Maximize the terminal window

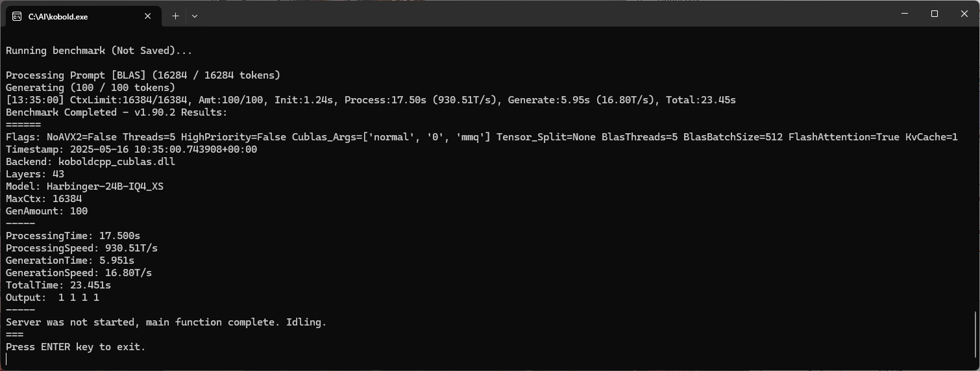click(935, 14)
